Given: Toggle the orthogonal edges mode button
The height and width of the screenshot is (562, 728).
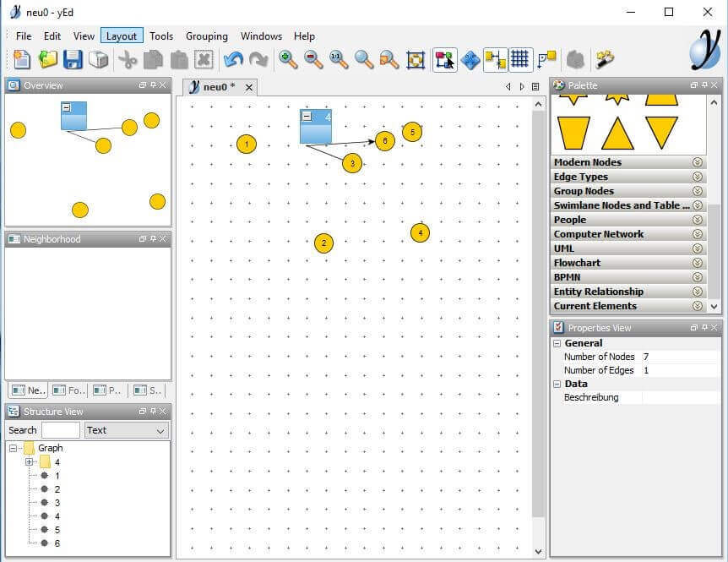Looking at the screenshot, I should pos(495,60).
